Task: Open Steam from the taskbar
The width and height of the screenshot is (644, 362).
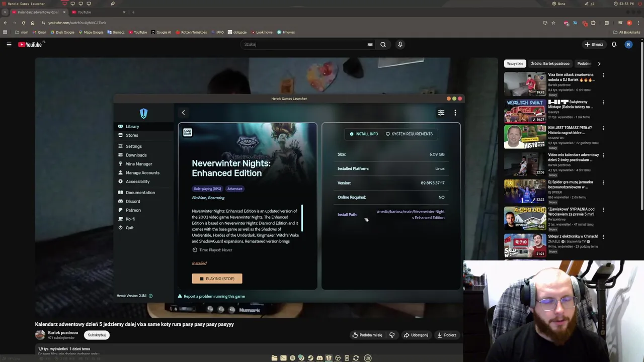Action: tap(310, 358)
